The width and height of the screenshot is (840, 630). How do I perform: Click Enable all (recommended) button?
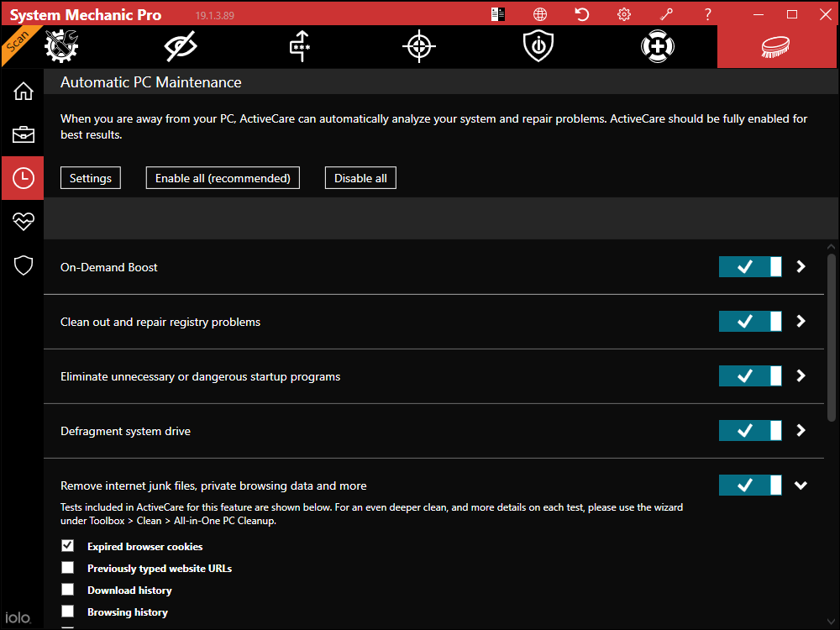point(223,178)
